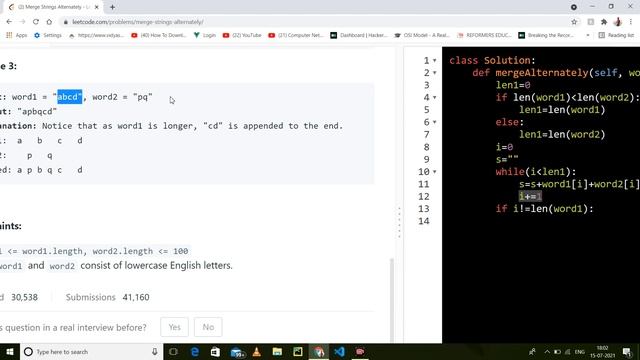Open the Breaking the Recor... bookmark

pyautogui.click(x=546, y=36)
